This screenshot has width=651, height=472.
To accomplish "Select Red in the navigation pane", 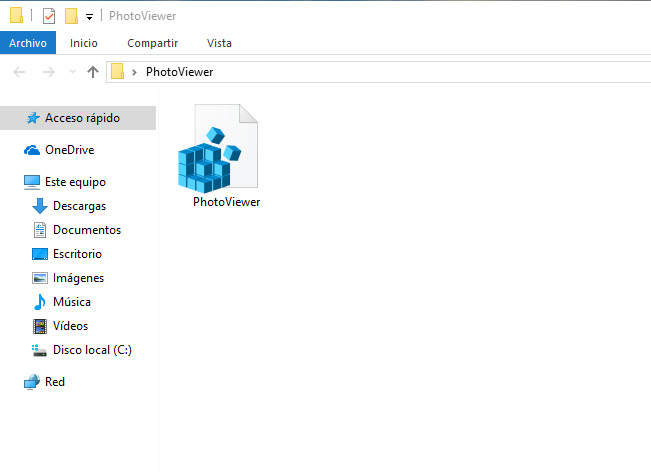I will click(55, 382).
